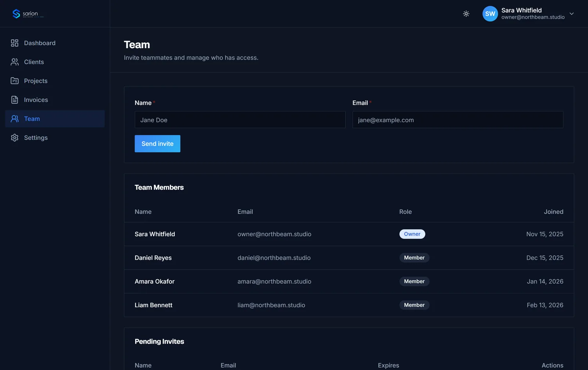Open Projects from the sidebar
588x370 pixels.
(x=55, y=81)
